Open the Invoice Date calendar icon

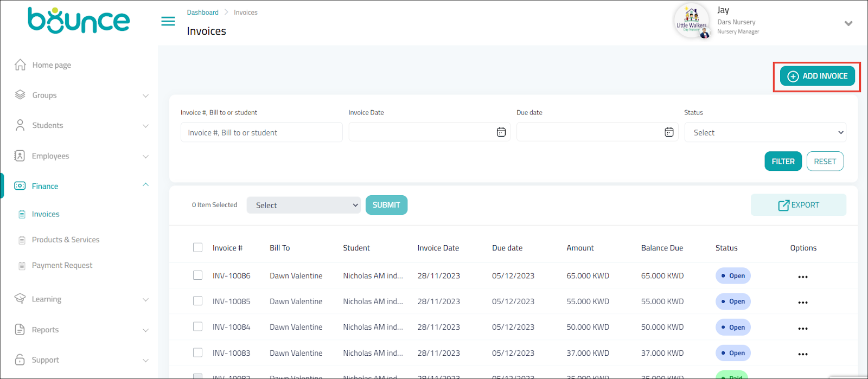501,132
